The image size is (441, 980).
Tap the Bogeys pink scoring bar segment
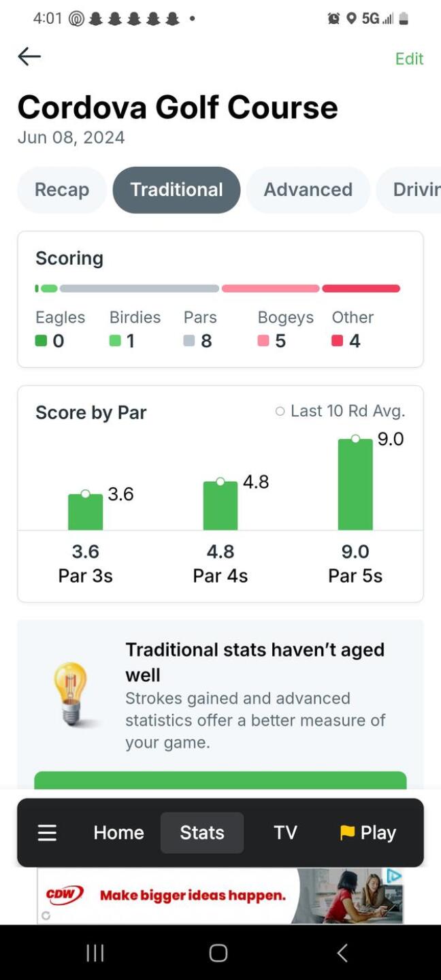(x=270, y=289)
